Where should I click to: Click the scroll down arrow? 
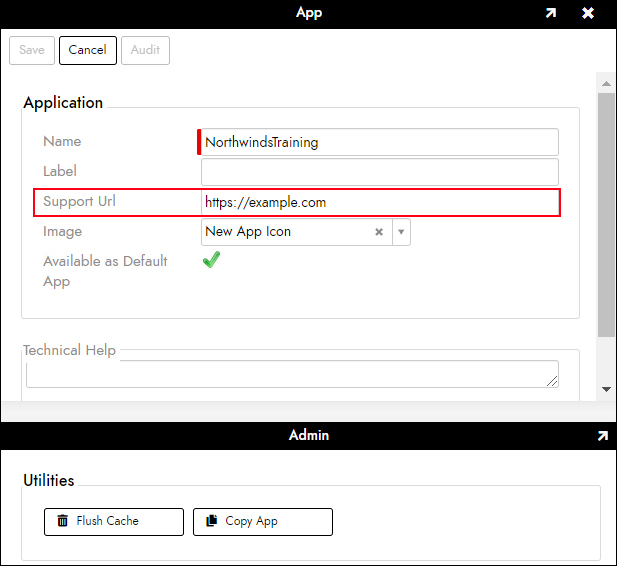pyautogui.click(x=606, y=389)
